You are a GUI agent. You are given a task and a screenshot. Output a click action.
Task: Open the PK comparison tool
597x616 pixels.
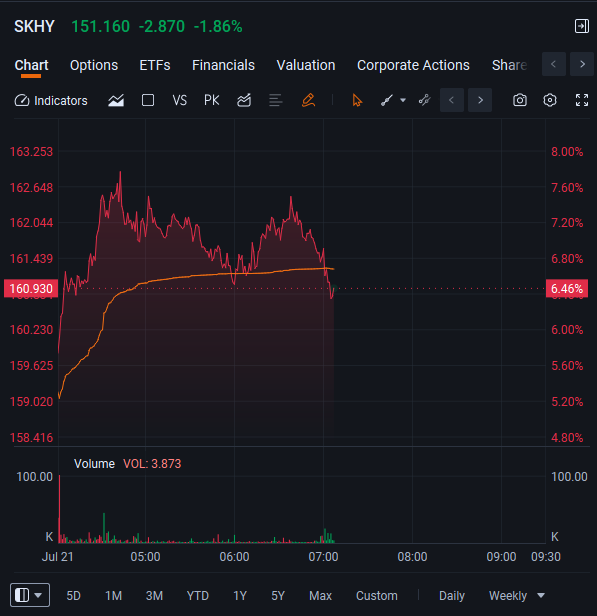coord(211,101)
